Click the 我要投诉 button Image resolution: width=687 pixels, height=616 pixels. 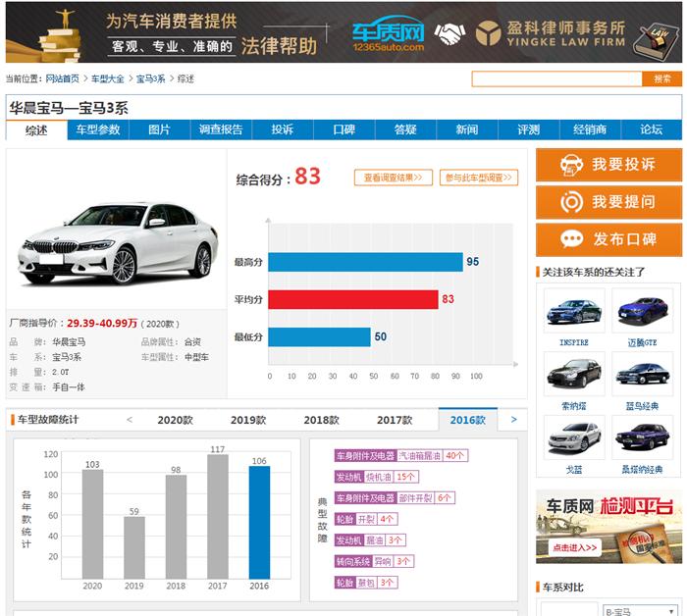click(609, 165)
